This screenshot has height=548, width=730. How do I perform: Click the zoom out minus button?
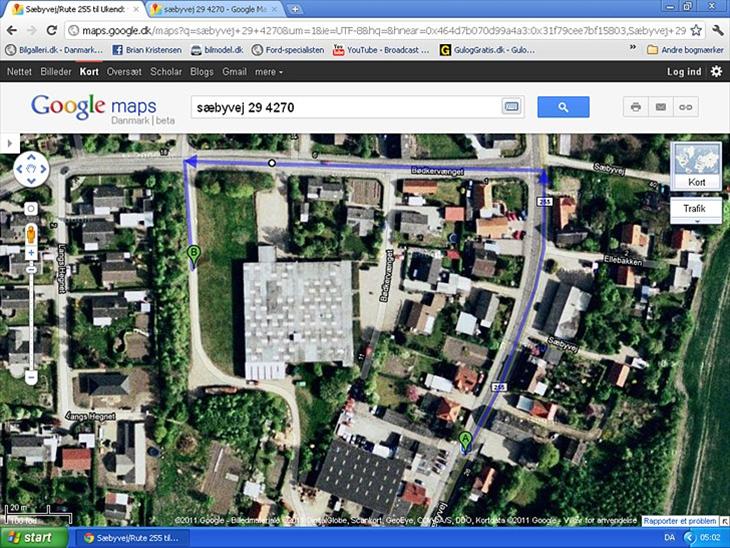tap(31, 377)
